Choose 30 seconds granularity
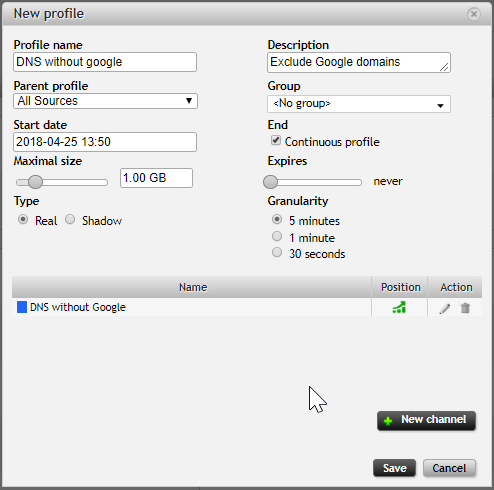Screen dimensions: 494x490 point(277,252)
